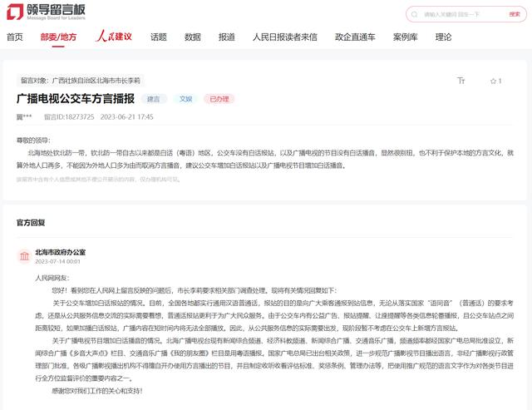Image resolution: width=532 pixels, height=410 pixels.
Task: Select the 理论 tab
Action: pos(444,37)
